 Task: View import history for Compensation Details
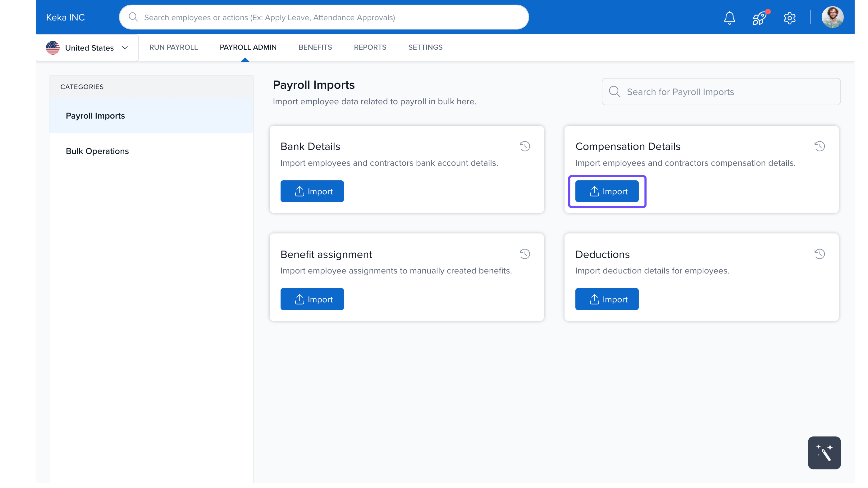pos(820,146)
